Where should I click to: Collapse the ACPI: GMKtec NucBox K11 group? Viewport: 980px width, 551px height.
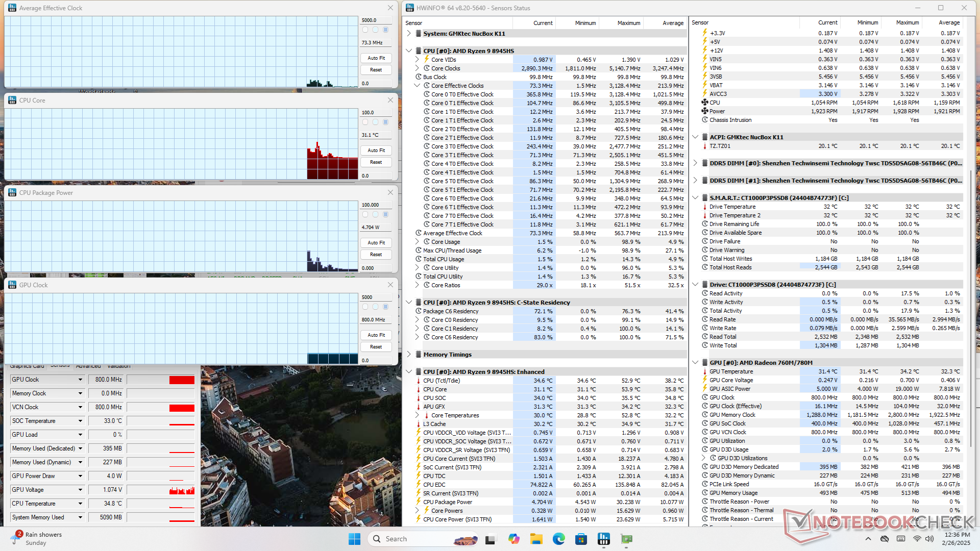pyautogui.click(x=695, y=137)
